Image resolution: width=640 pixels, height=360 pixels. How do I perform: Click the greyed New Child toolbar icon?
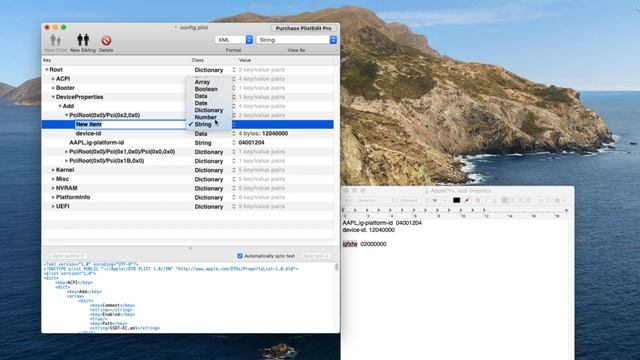[56, 40]
